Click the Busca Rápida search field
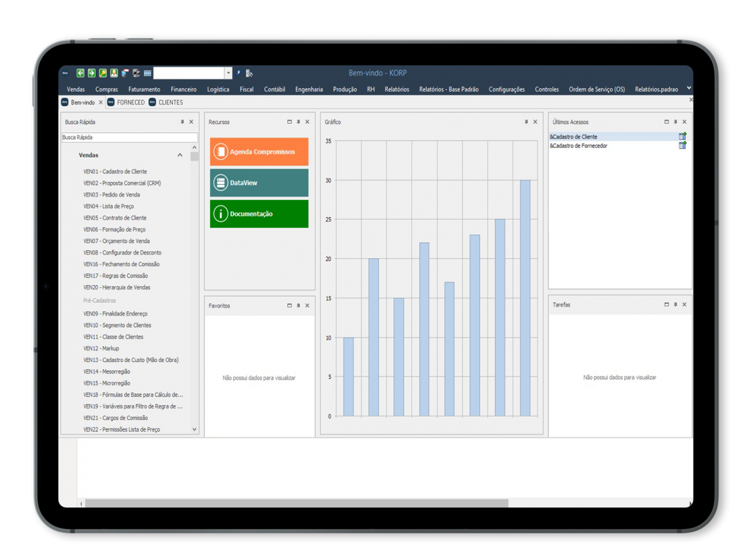Screen dimensions: 752x560 click(130, 137)
